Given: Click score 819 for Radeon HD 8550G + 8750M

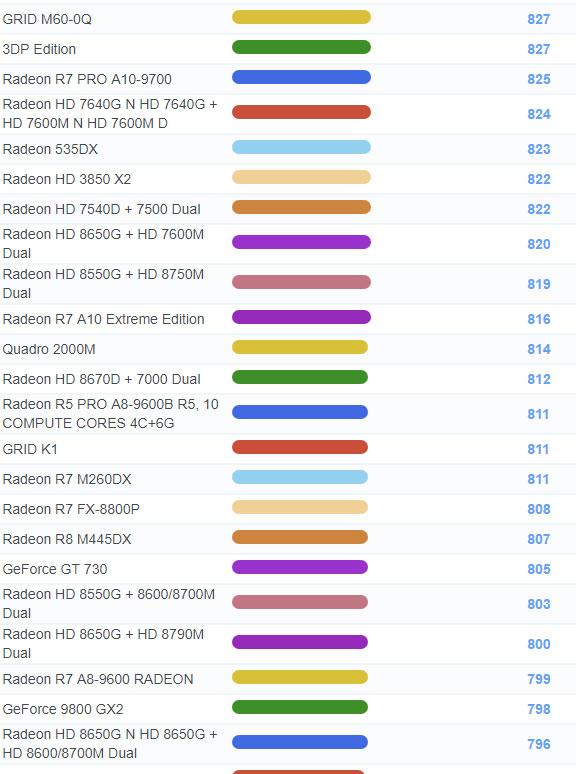Looking at the screenshot, I should 538,284.
